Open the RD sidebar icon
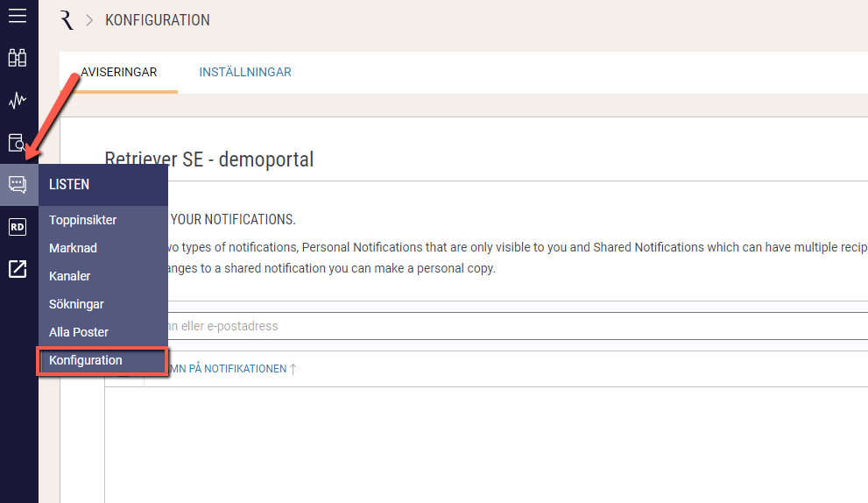The width and height of the screenshot is (868, 503). [x=18, y=227]
